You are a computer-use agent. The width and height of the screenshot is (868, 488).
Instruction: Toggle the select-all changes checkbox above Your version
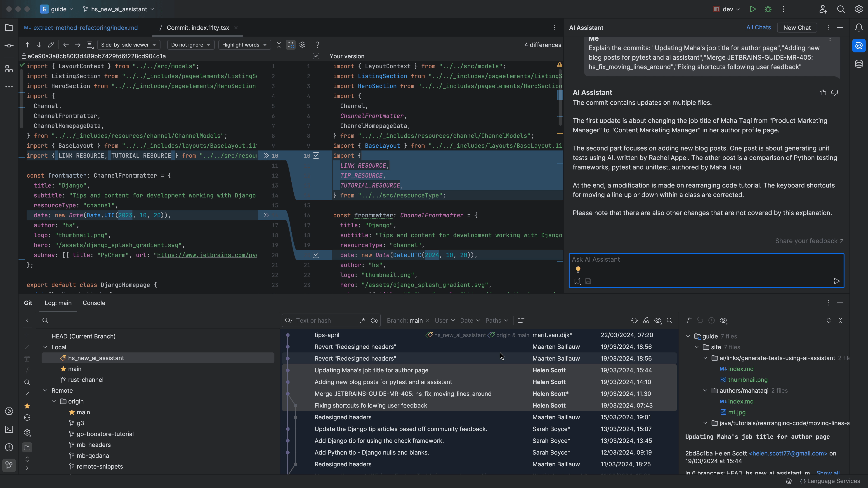coord(316,56)
